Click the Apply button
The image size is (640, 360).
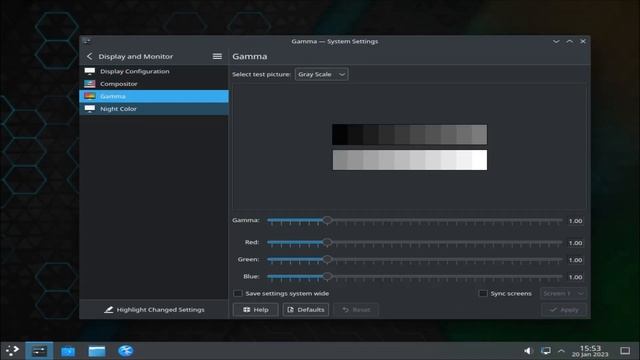pos(564,310)
